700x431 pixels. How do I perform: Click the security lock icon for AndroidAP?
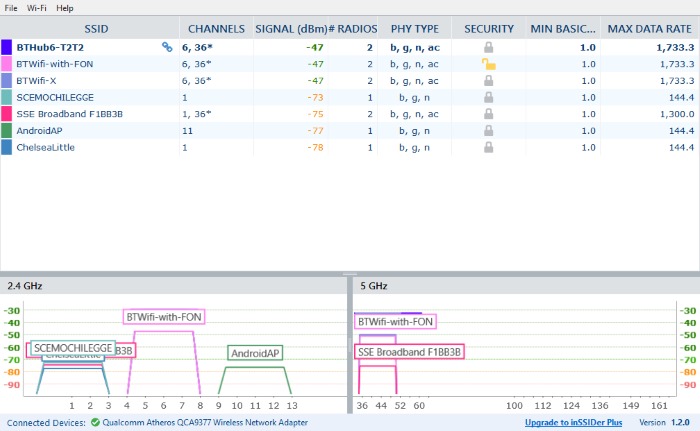tap(490, 130)
